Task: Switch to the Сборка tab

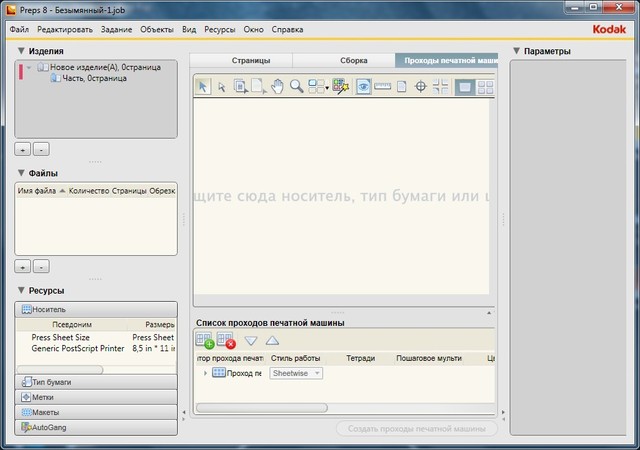Action: point(353,61)
